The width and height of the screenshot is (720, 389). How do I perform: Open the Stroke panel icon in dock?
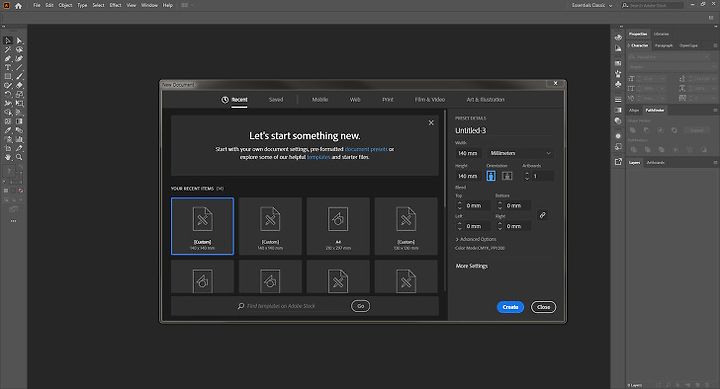(x=618, y=100)
